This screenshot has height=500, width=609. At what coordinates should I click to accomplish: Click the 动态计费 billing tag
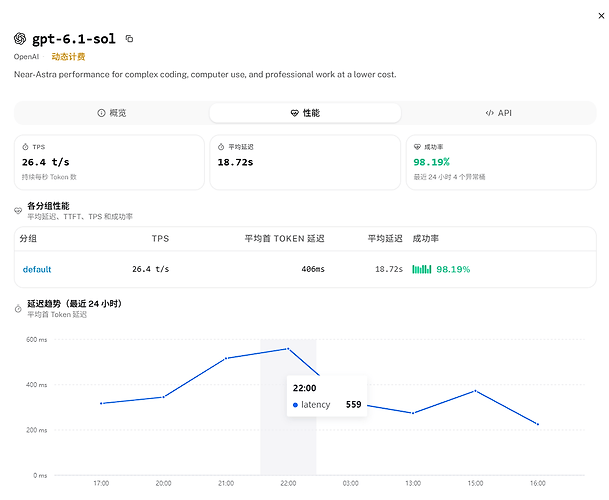tap(68, 57)
